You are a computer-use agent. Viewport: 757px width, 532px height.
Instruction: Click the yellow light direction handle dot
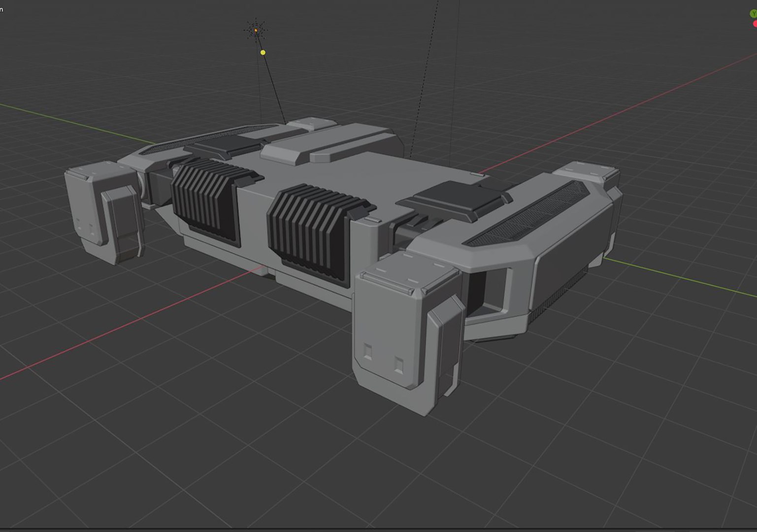point(263,52)
